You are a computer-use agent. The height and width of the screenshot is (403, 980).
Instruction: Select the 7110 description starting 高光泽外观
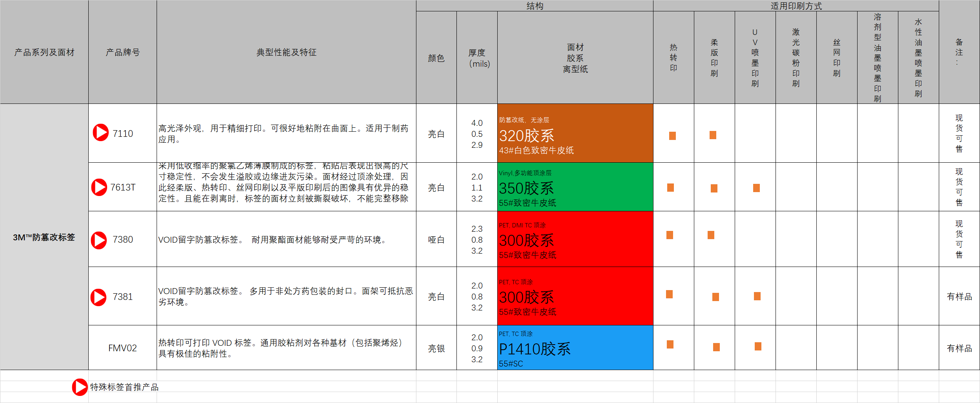pos(287,133)
